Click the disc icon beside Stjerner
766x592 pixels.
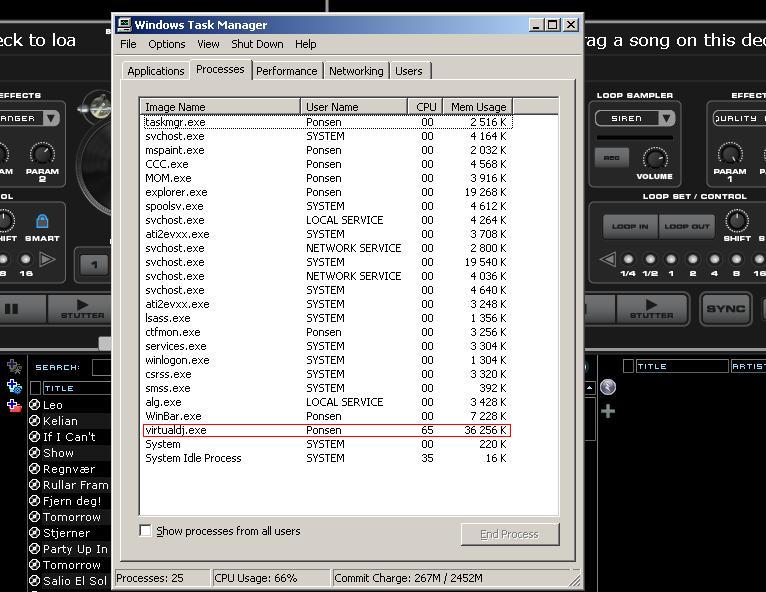(x=34, y=532)
